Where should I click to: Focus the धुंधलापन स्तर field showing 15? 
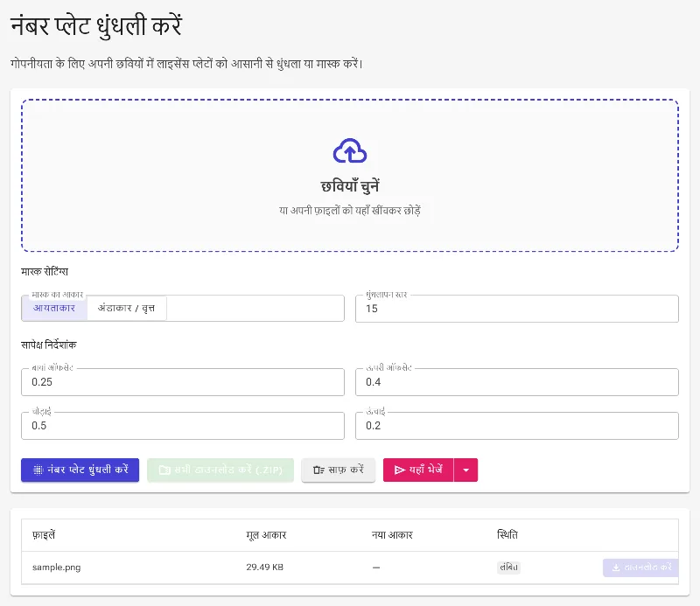tap(517, 309)
